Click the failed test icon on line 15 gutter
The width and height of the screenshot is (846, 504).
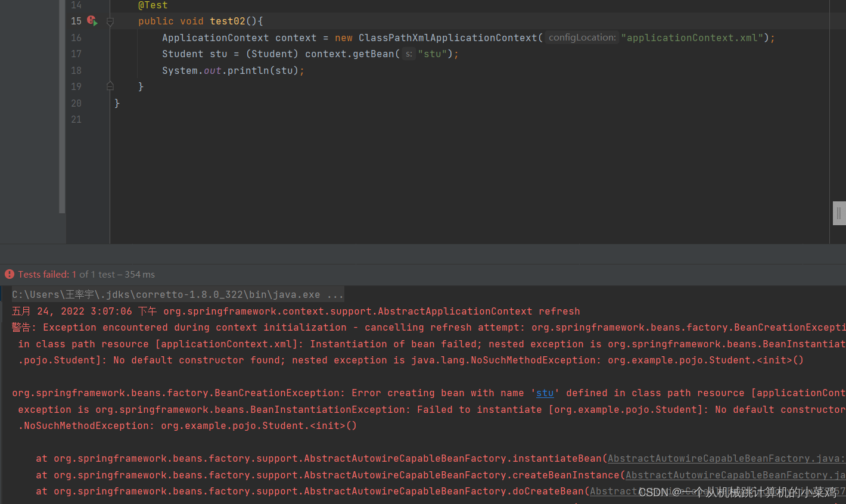[x=91, y=20]
